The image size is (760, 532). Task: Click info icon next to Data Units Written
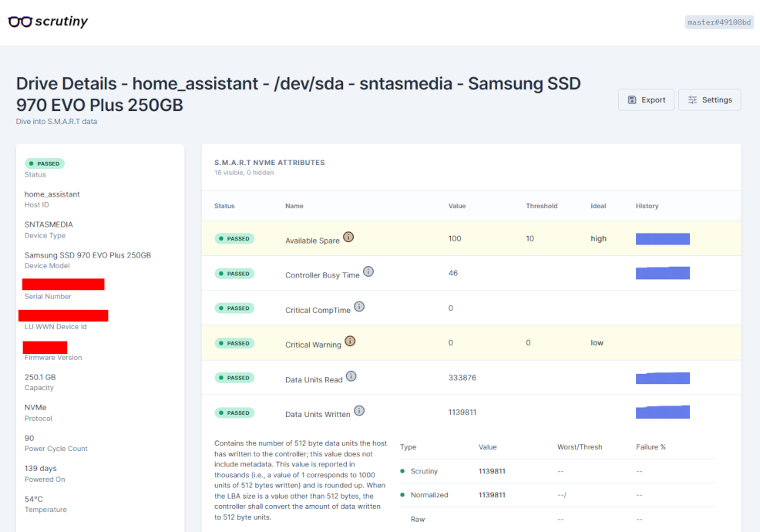(x=359, y=411)
